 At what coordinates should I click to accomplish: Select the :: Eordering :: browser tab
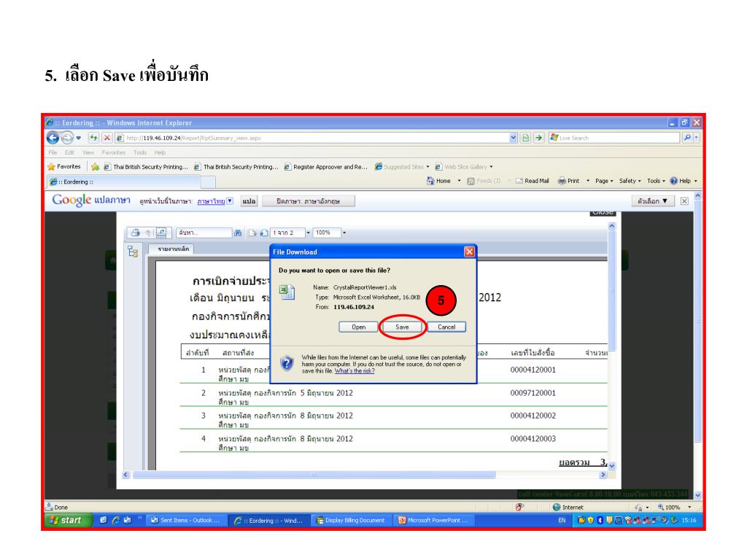click(124, 182)
